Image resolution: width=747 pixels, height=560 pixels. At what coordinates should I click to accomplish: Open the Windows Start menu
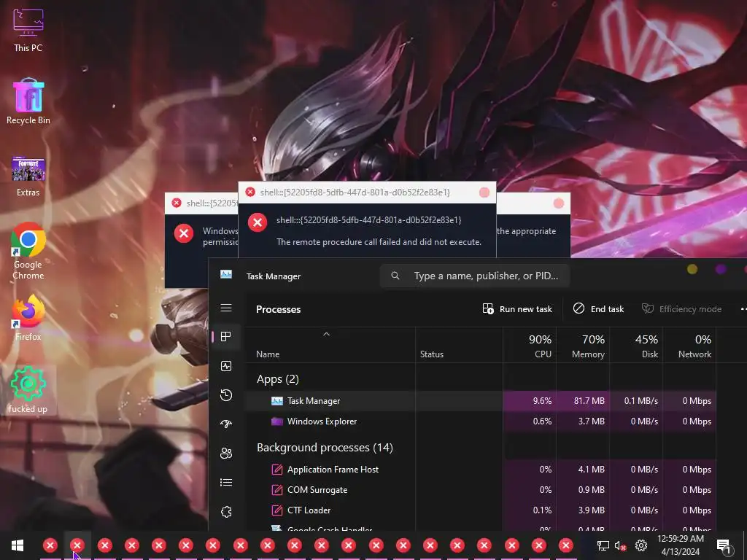18,545
